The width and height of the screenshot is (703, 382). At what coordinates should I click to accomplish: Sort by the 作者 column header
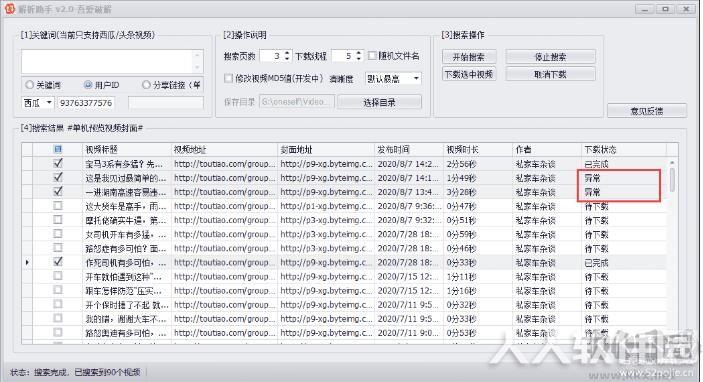point(547,149)
